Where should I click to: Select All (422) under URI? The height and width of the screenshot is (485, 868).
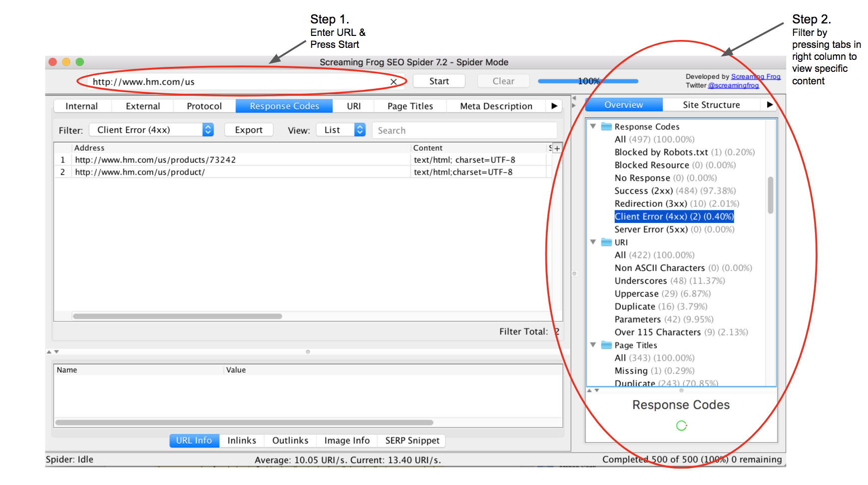click(x=654, y=255)
